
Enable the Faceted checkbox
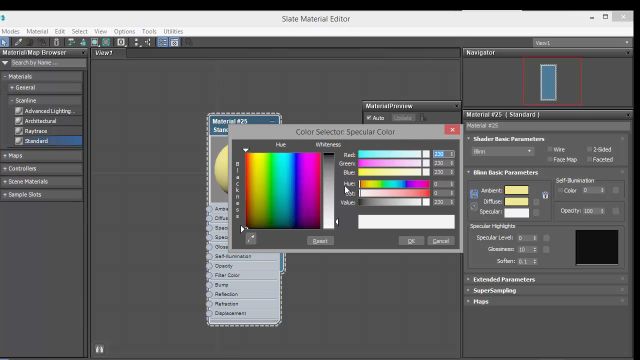(589, 160)
